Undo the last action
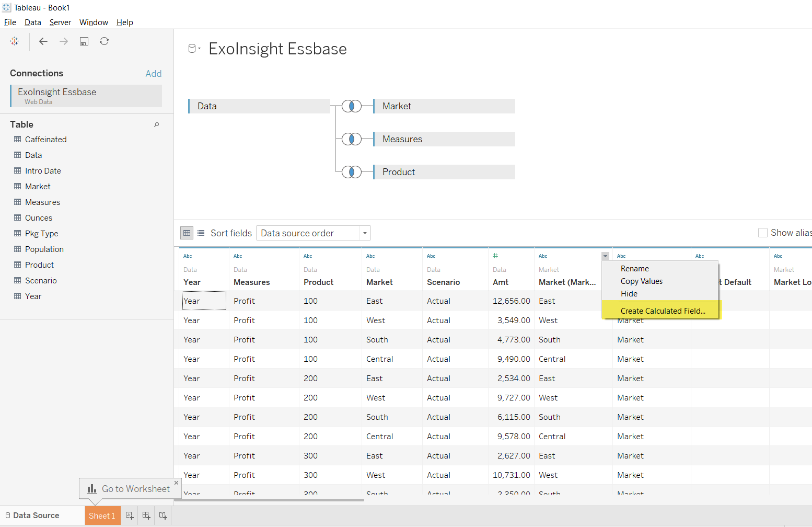 coord(43,41)
